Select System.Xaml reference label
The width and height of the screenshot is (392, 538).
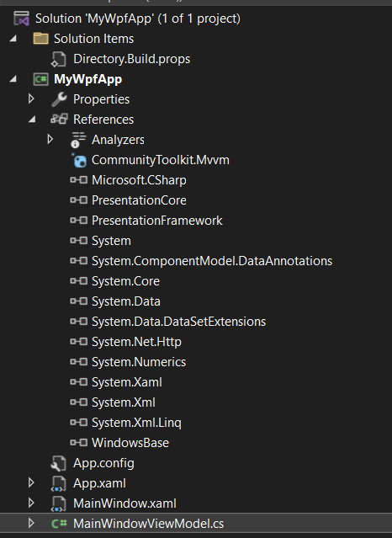tap(127, 382)
